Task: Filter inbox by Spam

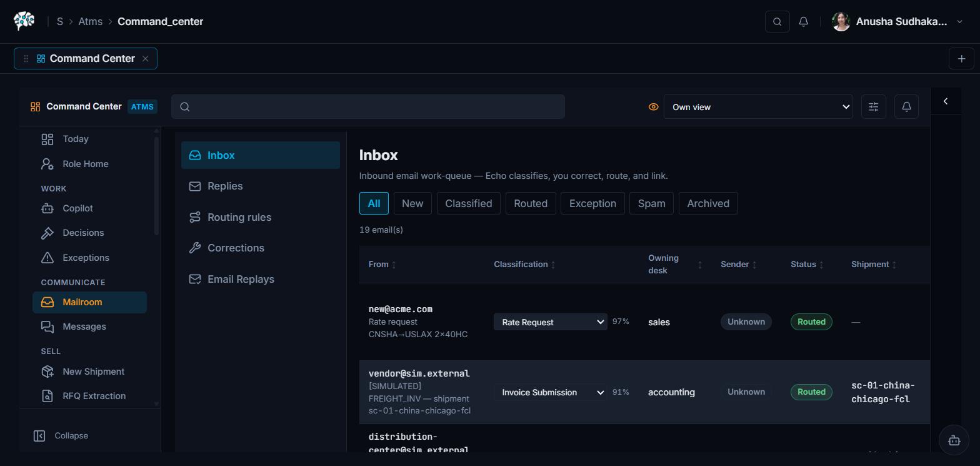Action: [x=652, y=203]
